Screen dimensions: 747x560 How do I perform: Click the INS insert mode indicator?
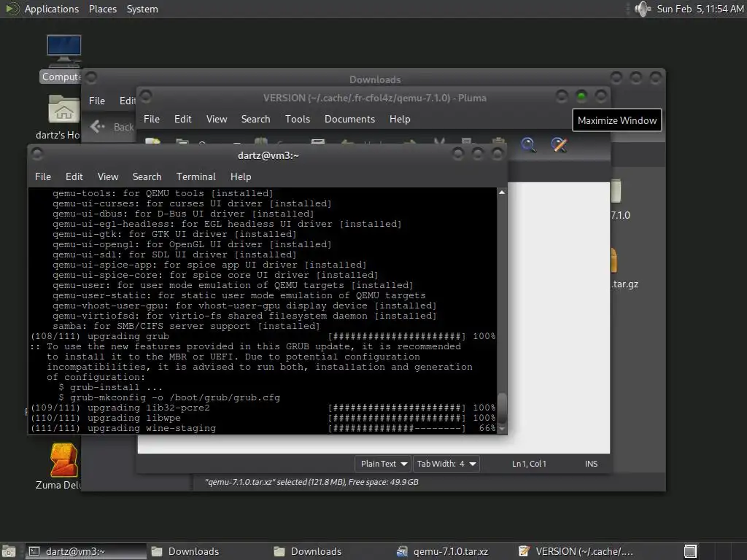(591, 464)
